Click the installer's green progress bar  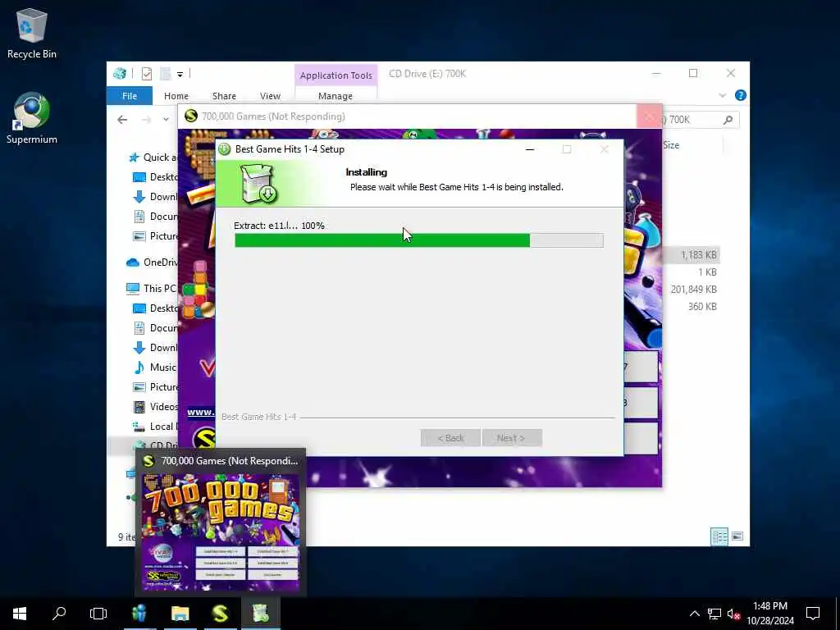click(419, 240)
